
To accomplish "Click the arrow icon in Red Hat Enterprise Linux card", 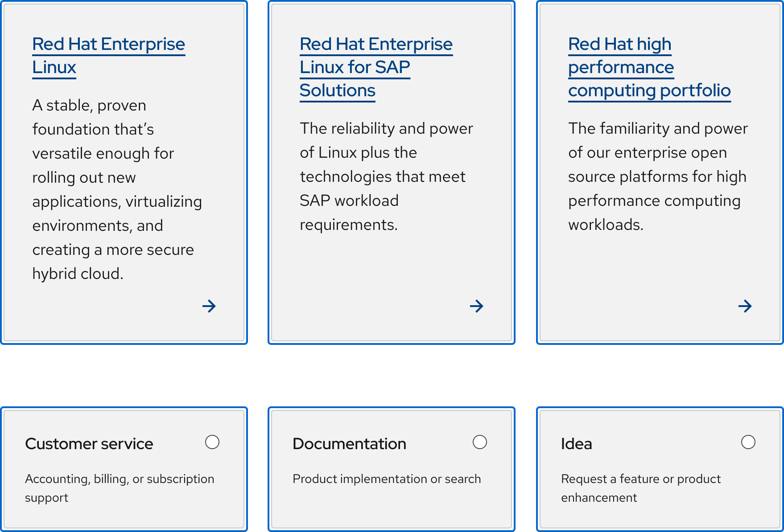I will pyautogui.click(x=209, y=306).
